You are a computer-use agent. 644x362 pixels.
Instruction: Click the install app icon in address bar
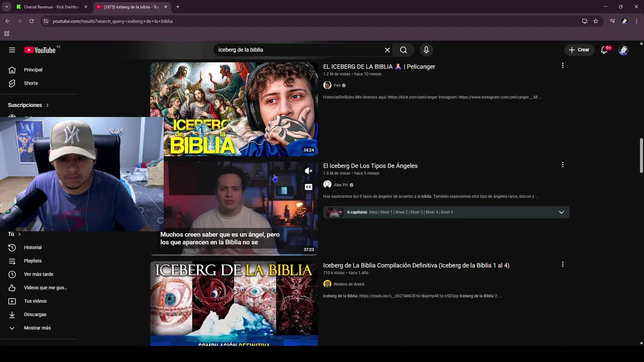585,21
